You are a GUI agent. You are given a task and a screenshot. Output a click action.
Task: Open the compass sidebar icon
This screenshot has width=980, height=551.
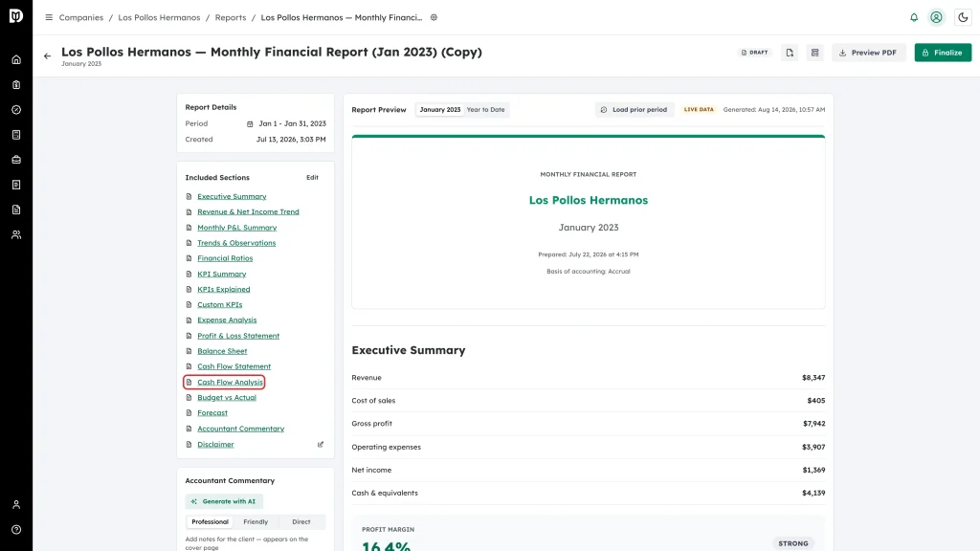point(16,110)
